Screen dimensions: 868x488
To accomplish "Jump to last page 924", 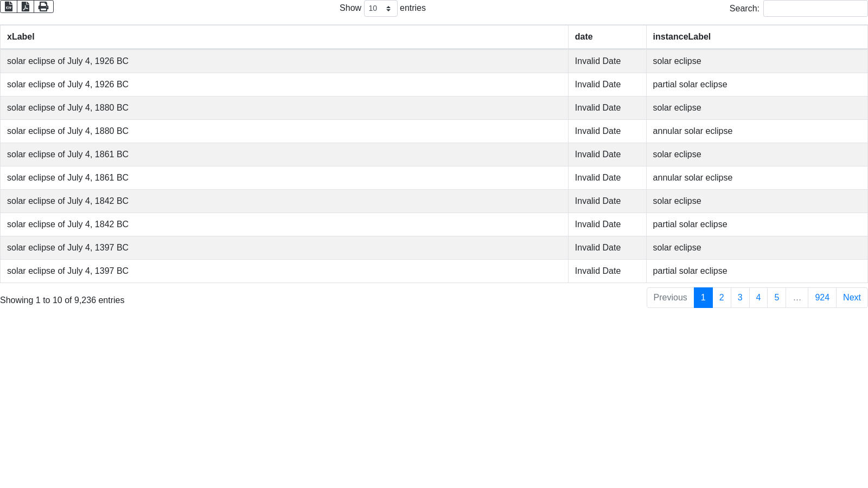I will point(822,298).
